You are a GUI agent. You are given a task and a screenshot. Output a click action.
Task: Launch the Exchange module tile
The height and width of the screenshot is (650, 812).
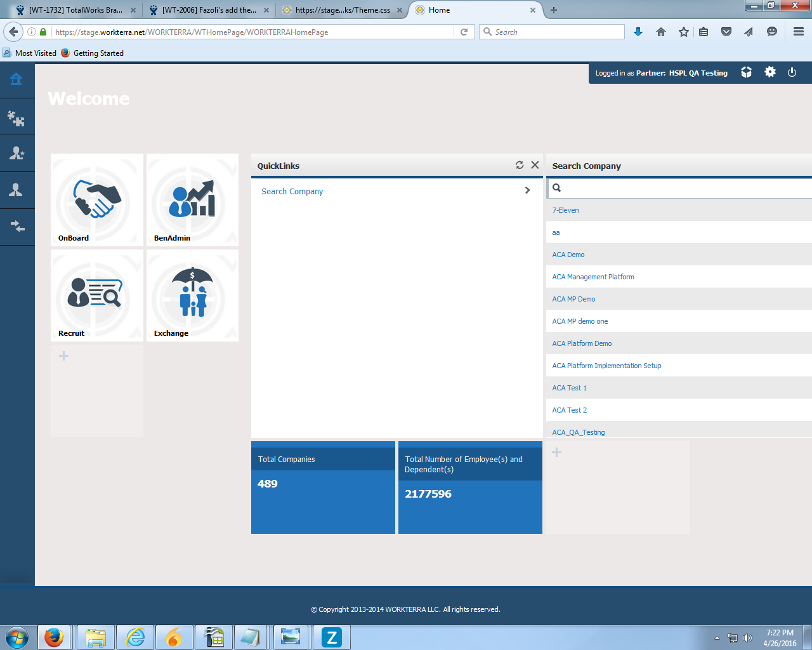(x=193, y=295)
